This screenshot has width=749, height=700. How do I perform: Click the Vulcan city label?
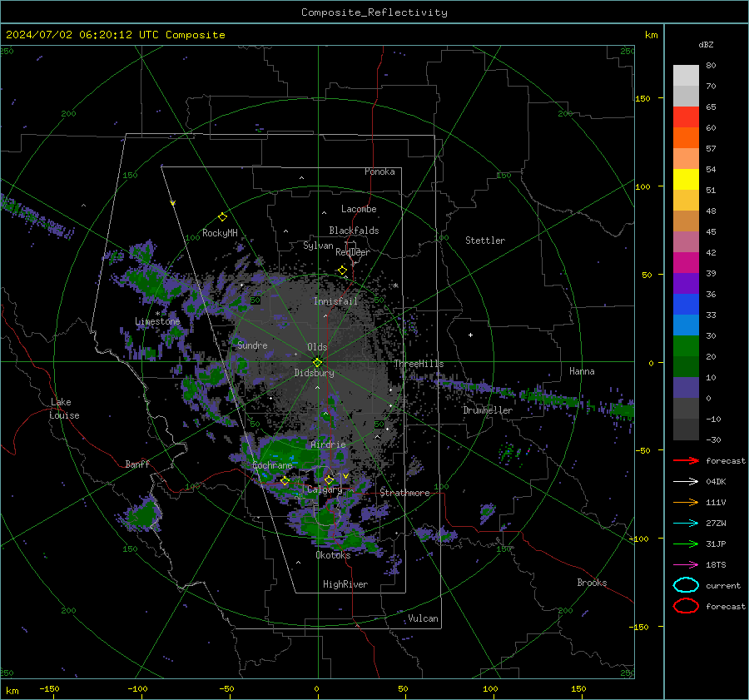(423, 618)
